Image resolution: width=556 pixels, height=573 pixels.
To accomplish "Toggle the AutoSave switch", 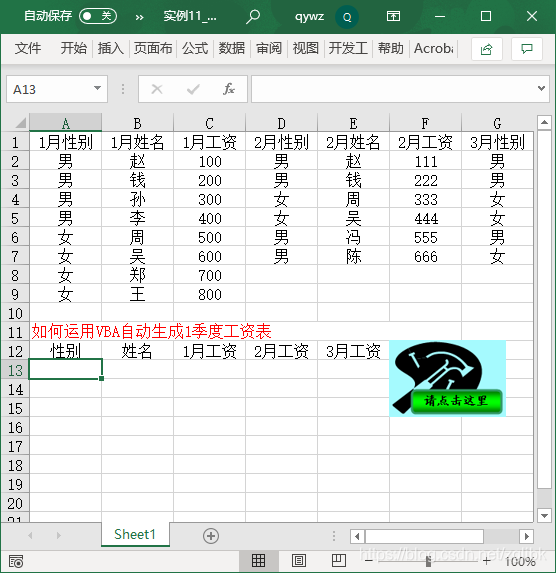I will coord(98,16).
